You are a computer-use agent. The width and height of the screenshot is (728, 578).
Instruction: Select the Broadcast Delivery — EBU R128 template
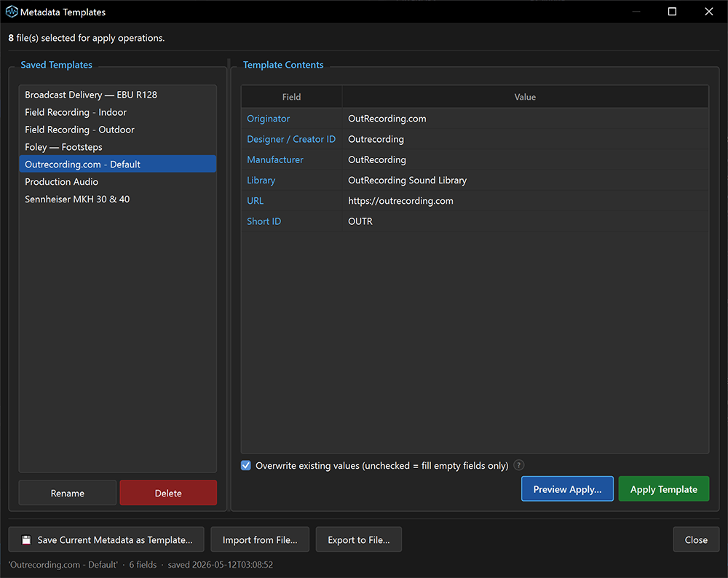[117, 95]
